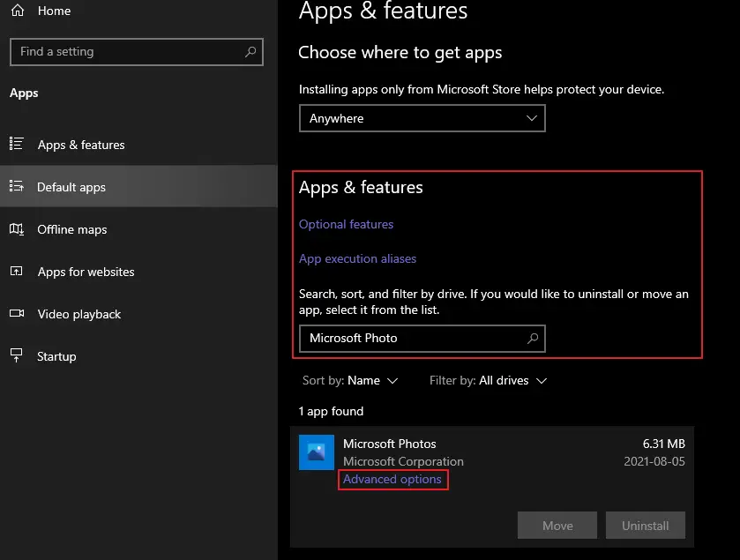Open Startup apps settings

[x=138, y=356]
